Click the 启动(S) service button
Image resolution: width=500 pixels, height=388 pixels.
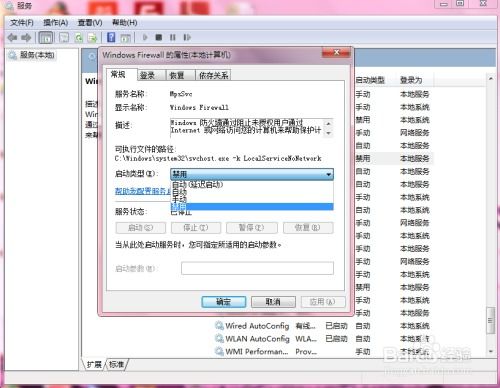(141, 228)
